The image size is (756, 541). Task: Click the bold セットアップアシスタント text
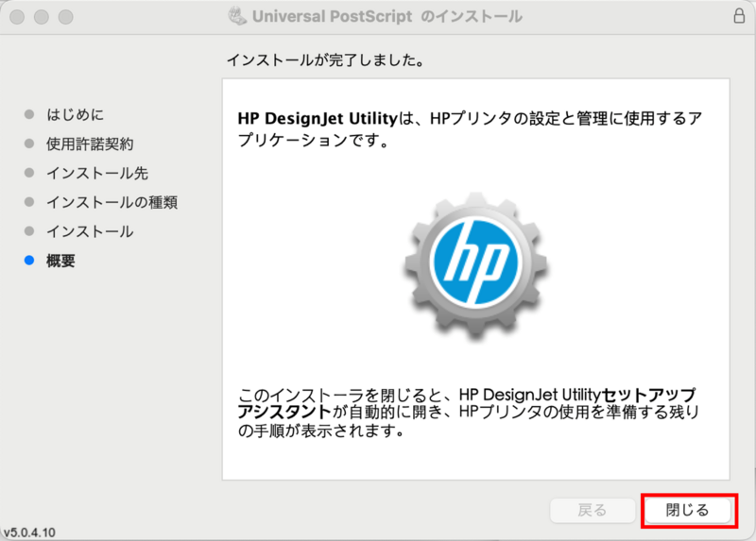click(x=643, y=393)
